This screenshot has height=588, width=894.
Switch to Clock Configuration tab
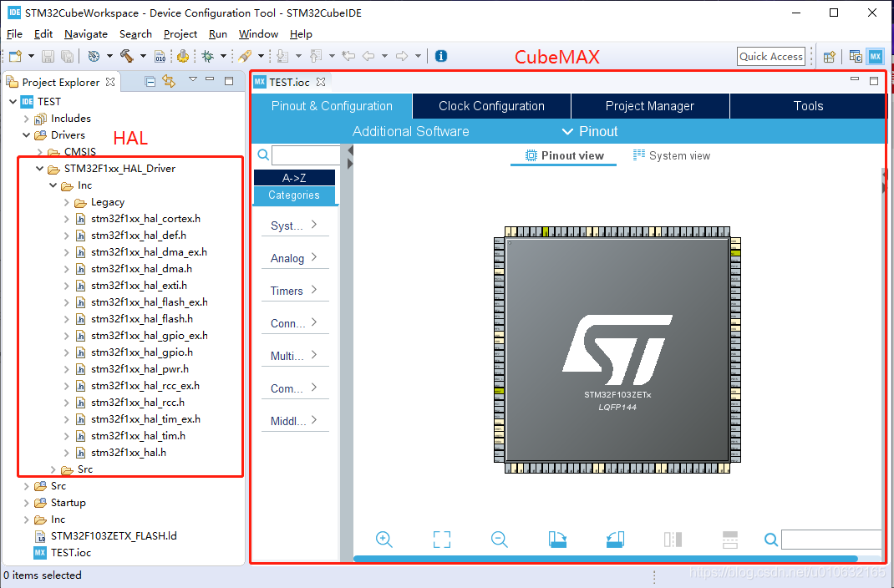tap(491, 106)
